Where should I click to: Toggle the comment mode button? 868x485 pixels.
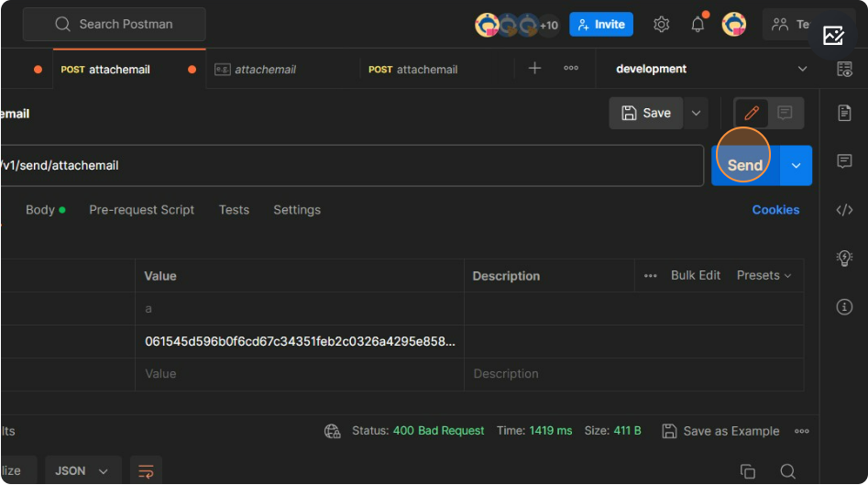click(x=785, y=113)
